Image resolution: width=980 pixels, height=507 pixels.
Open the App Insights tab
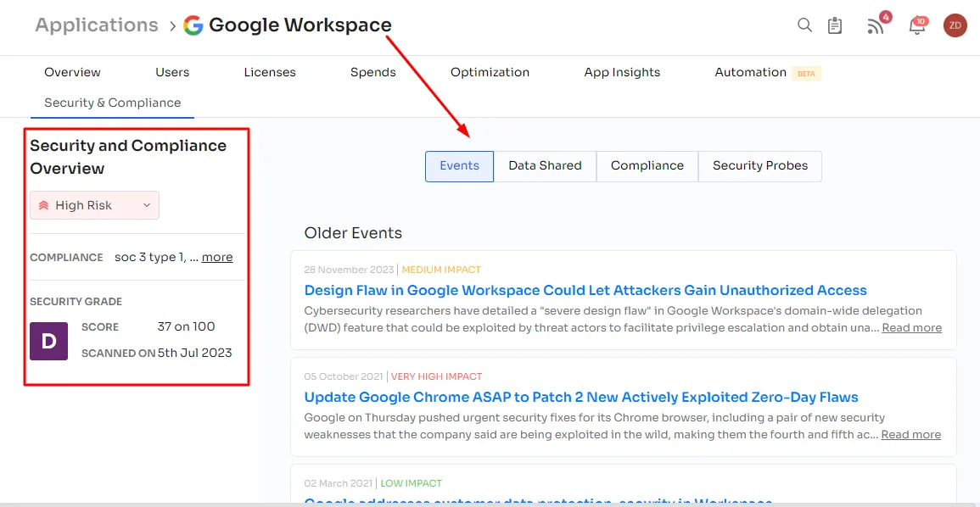(x=622, y=72)
